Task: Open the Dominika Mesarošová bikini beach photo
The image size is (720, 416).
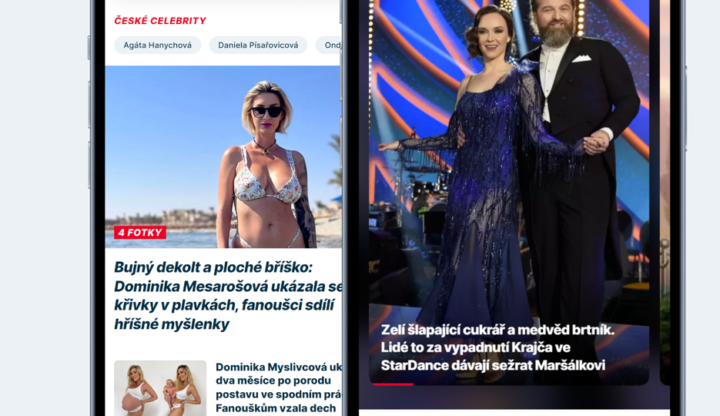Action: point(224,157)
